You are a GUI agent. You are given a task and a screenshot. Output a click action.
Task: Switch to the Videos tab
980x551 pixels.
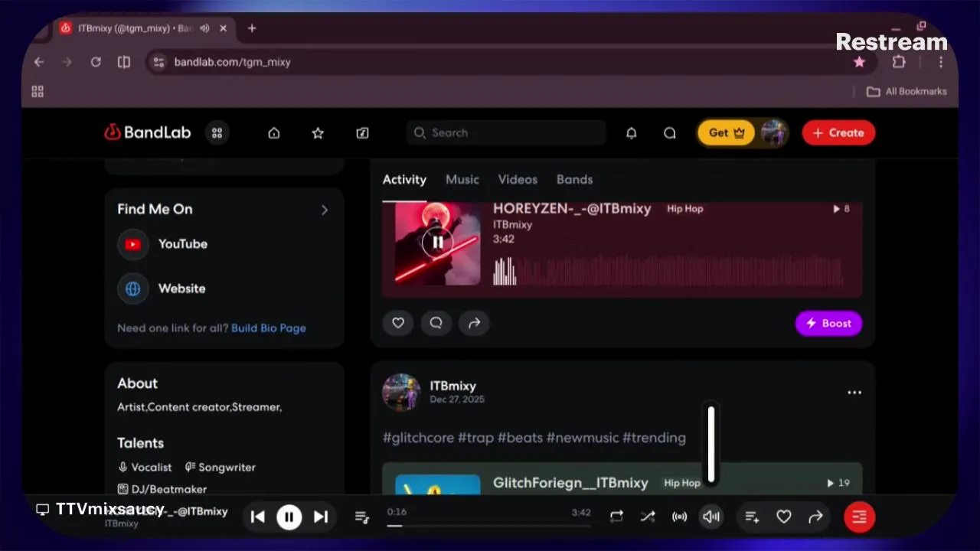pos(518,180)
